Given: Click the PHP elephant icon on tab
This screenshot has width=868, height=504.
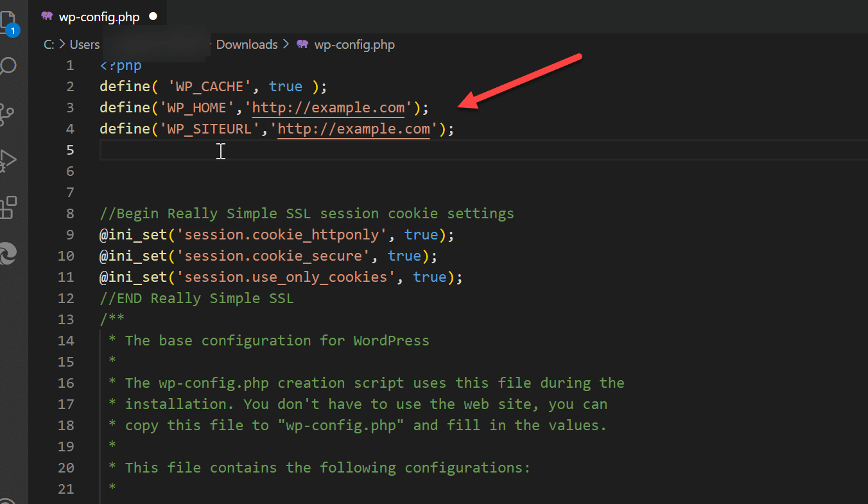Looking at the screenshot, I should coord(47,17).
